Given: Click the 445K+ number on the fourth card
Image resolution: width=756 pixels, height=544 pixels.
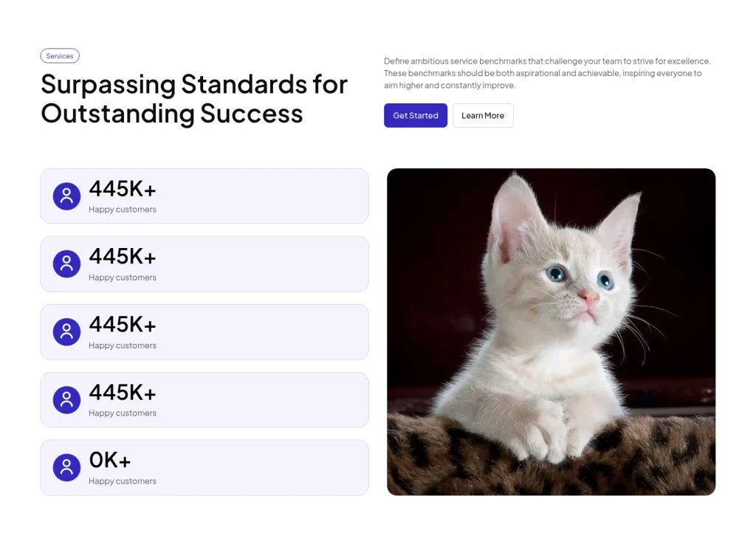Looking at the screenshot, I should click(122, 392).
